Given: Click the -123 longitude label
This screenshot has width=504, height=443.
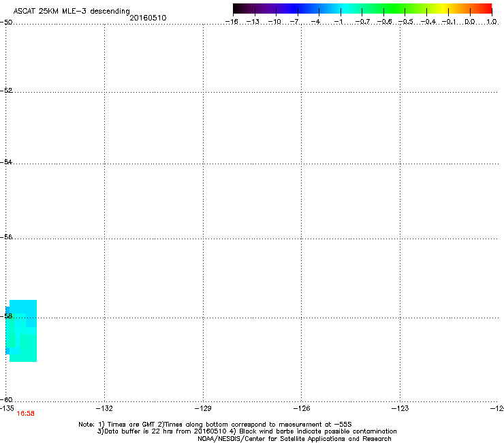Looking at the screenshot, I should [400, 408].
